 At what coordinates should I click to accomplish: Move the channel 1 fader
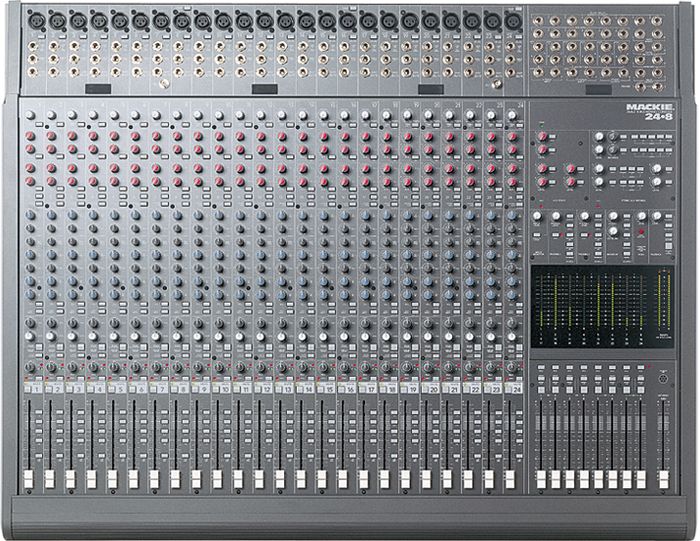click(x=29, y=479)
